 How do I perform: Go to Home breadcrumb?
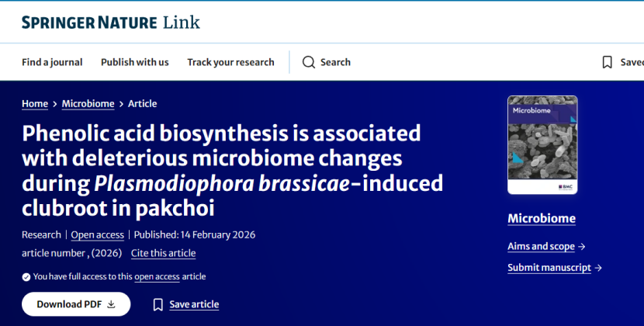(35, 104)
